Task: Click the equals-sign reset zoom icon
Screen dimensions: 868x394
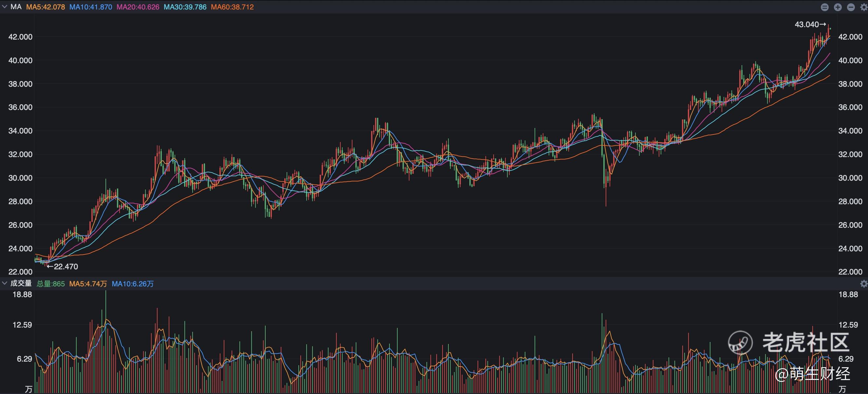Action: point(824,7)
